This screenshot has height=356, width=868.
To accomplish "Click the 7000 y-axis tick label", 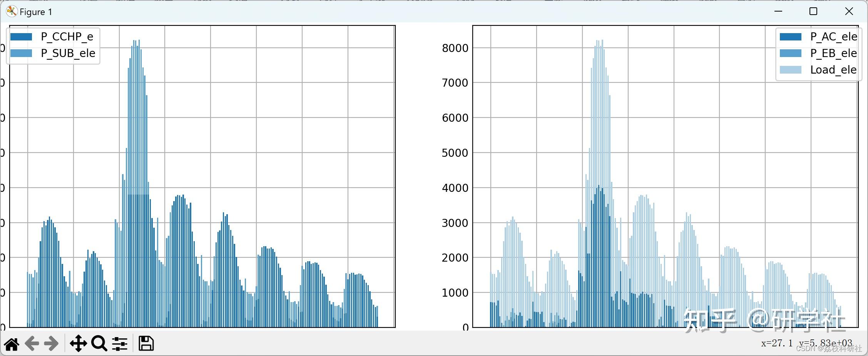I will [455, 83].
